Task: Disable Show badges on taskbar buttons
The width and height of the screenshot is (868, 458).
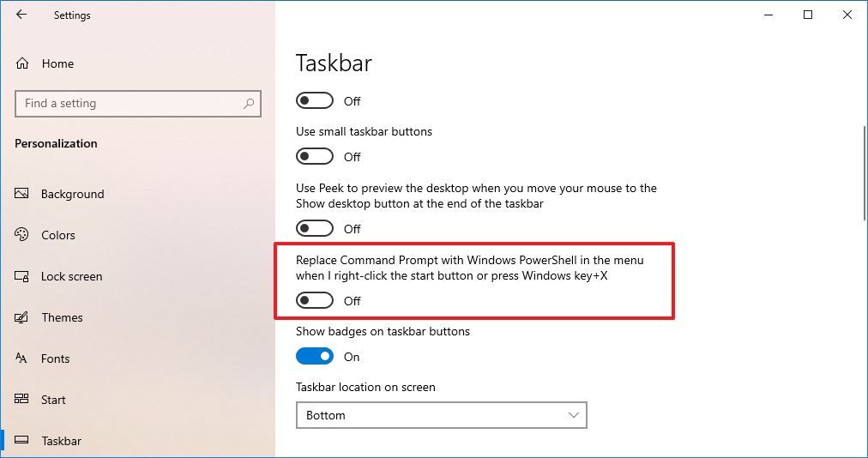Action: (x=315, y=357)
